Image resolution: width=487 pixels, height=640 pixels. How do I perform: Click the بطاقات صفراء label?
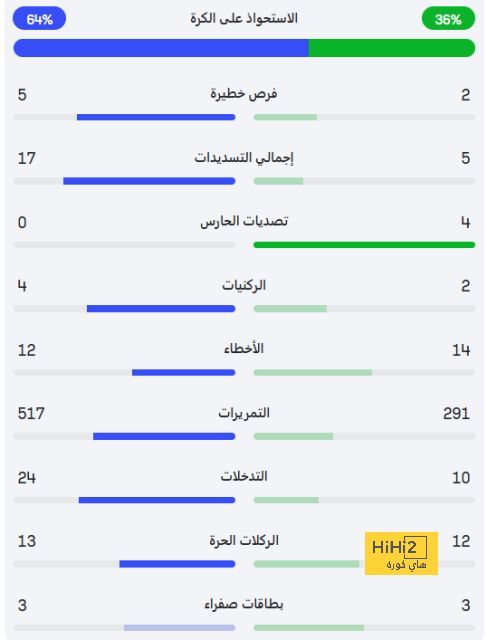click(244, 604)
